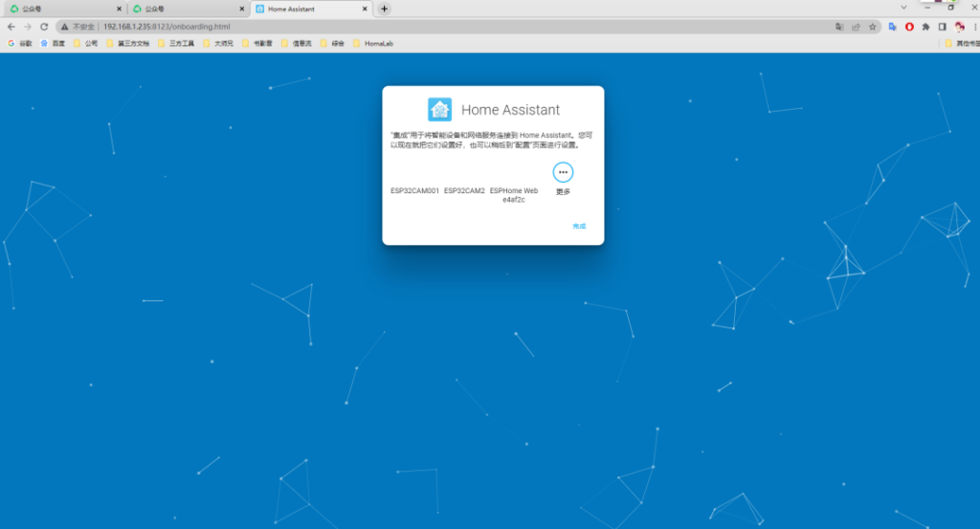Open the profile avatar menu
The width and height of the screenshot is (980, 529).
pos(959,26)
